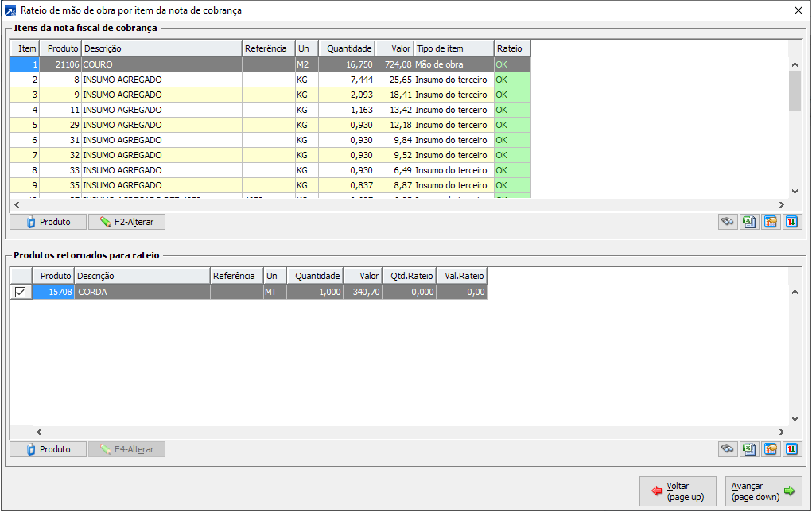Click upper grid horizontal scroll right arrow
The image size is (812, 512).
tap(782, 204)
